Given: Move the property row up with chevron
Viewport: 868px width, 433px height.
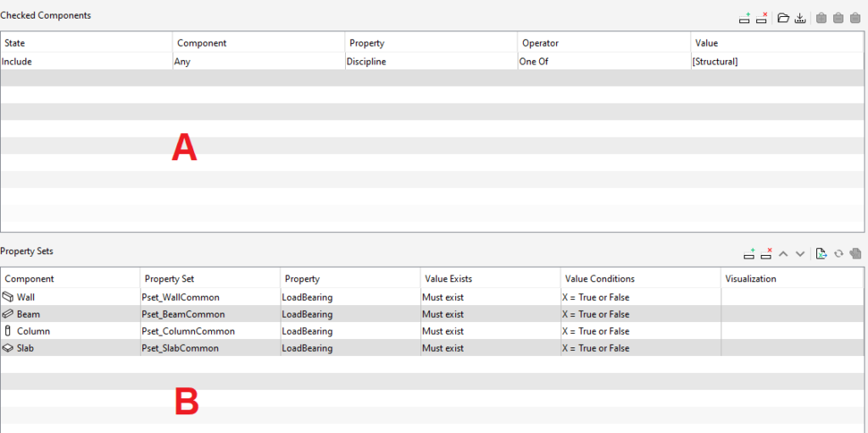Looking at the screenshot, I should click(783, 253).
